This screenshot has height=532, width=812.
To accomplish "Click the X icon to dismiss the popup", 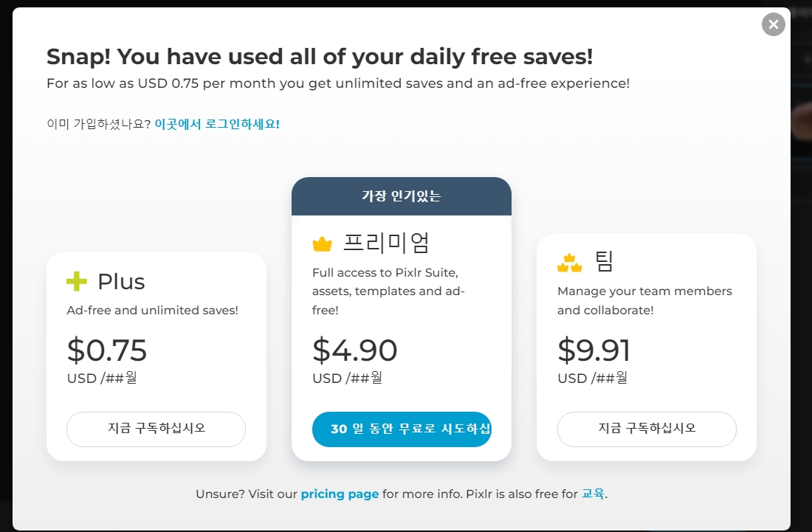I will [x=773, y=24].
